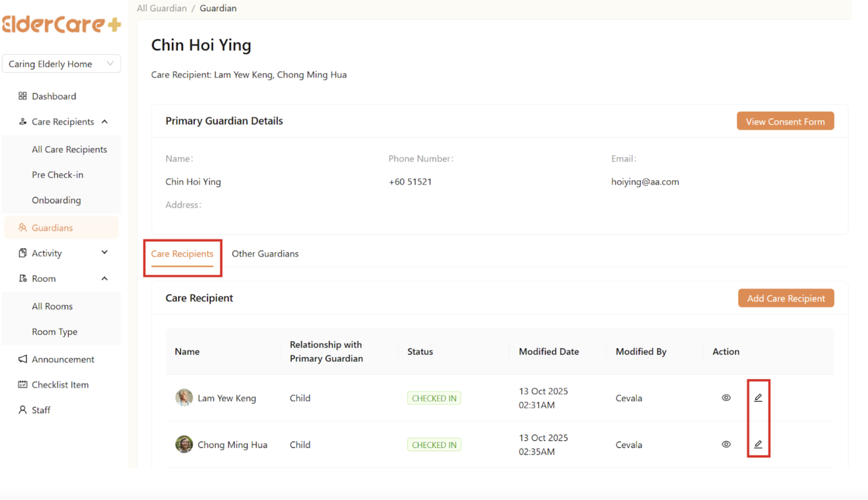Open the Caring Elderly Home facility selector
This screenshot has height=500, width=868.
click(61, 63)
